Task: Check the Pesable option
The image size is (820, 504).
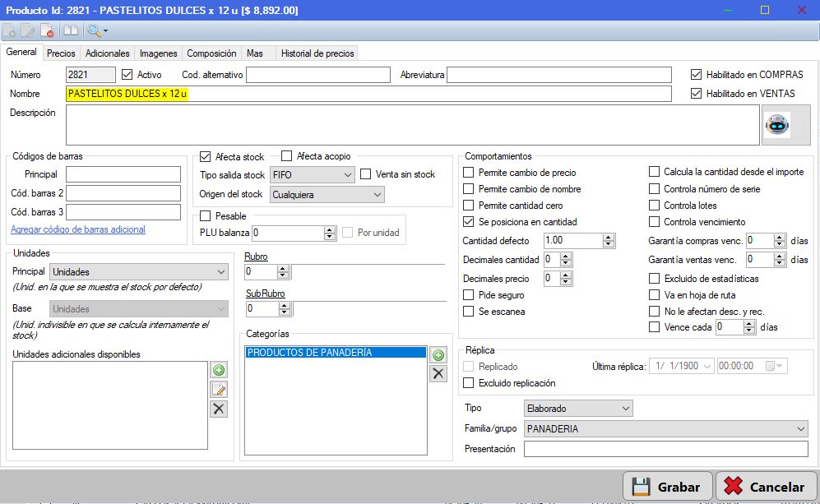Action: point(206,216)
